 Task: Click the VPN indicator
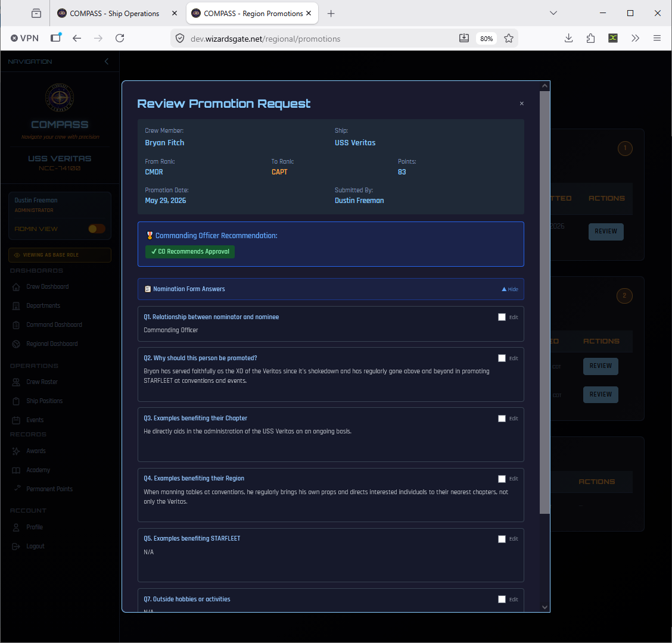[24, 38]
